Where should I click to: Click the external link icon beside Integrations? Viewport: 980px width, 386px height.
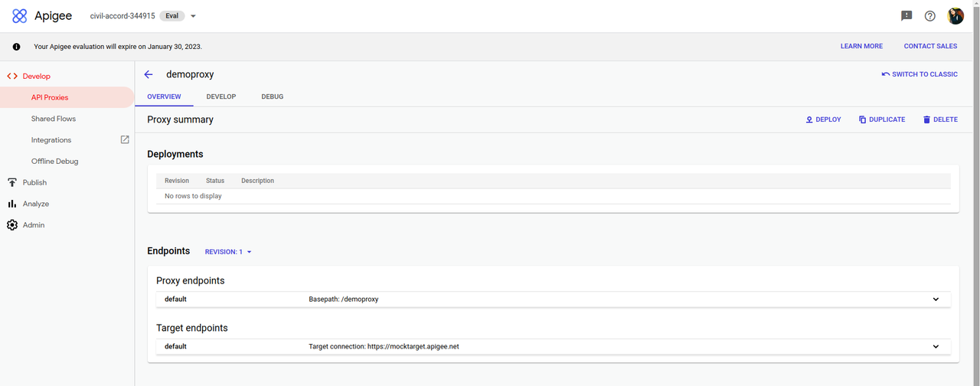[x=125, y=140]
